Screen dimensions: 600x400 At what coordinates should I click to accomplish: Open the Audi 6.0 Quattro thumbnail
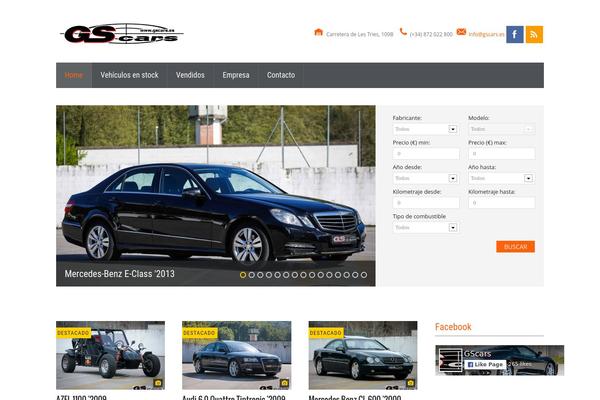pyautogui.click(x=236, y=355)
